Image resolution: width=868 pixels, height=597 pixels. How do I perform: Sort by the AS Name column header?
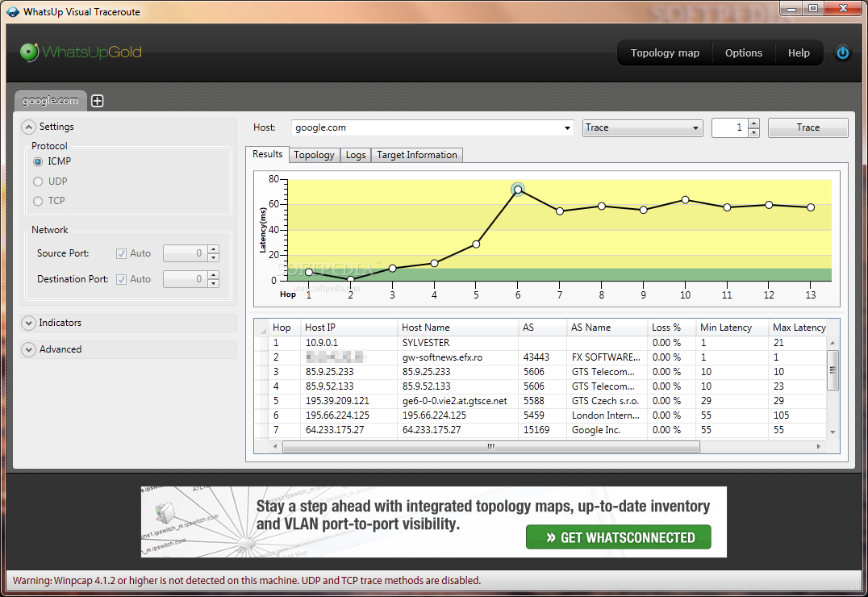[607, 328]
